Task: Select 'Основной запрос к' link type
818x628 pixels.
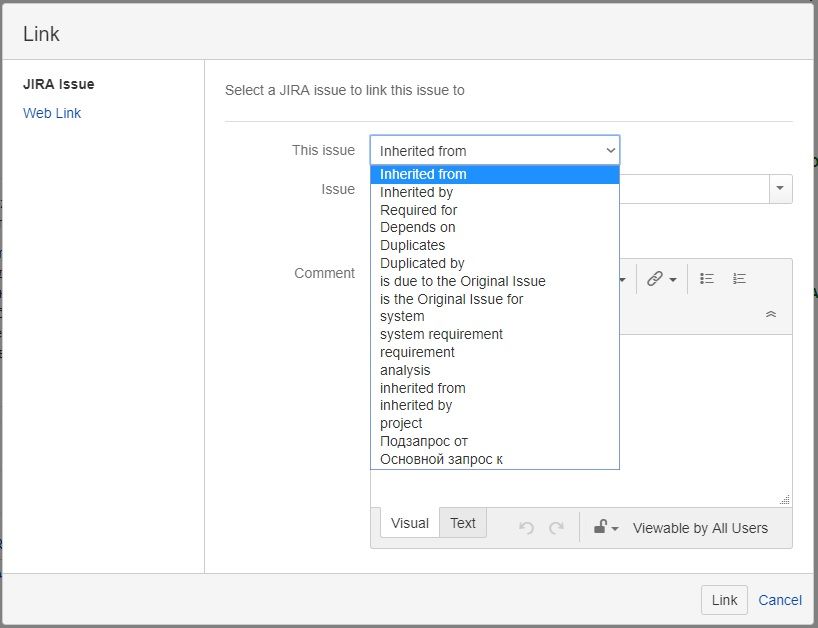Action: [495, 459]
